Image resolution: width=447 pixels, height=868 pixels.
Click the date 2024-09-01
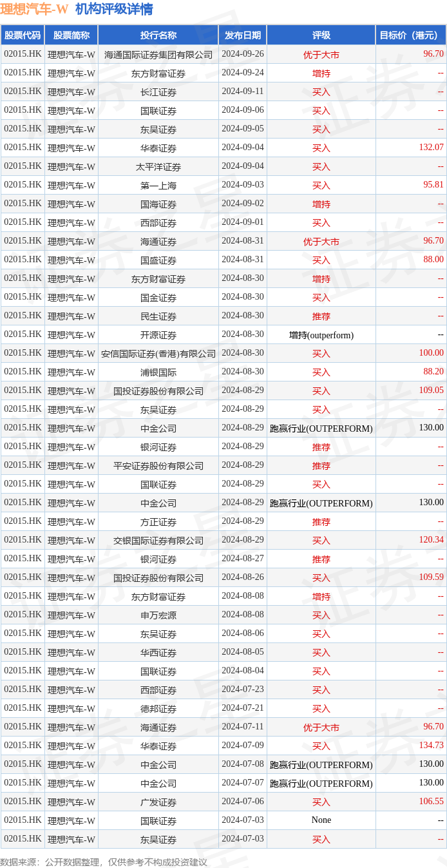point(243,222)
